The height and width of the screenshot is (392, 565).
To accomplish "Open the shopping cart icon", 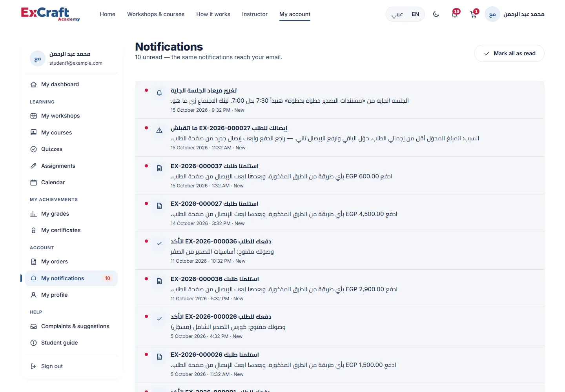I will pyautogui.click(x=474, y=15).
